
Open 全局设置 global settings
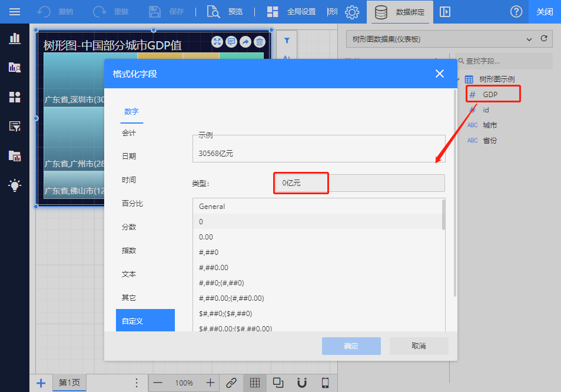273,12
